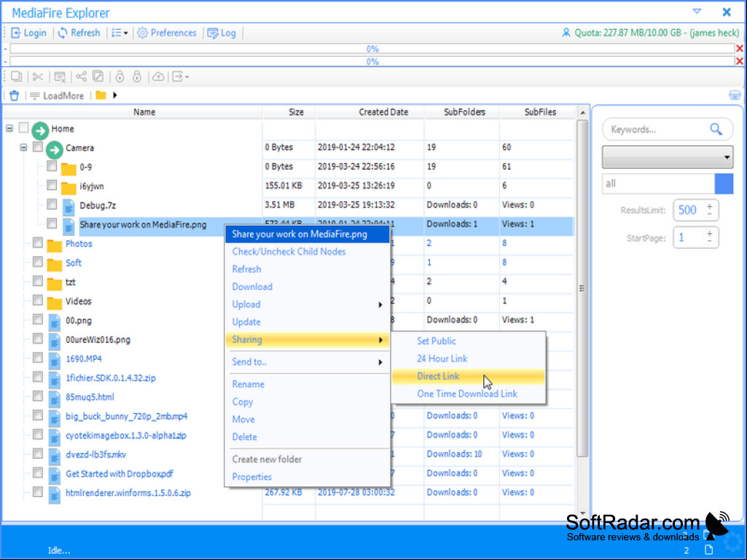Click the file icon for dvezd-lb3fs.mkv

[55, 456]
